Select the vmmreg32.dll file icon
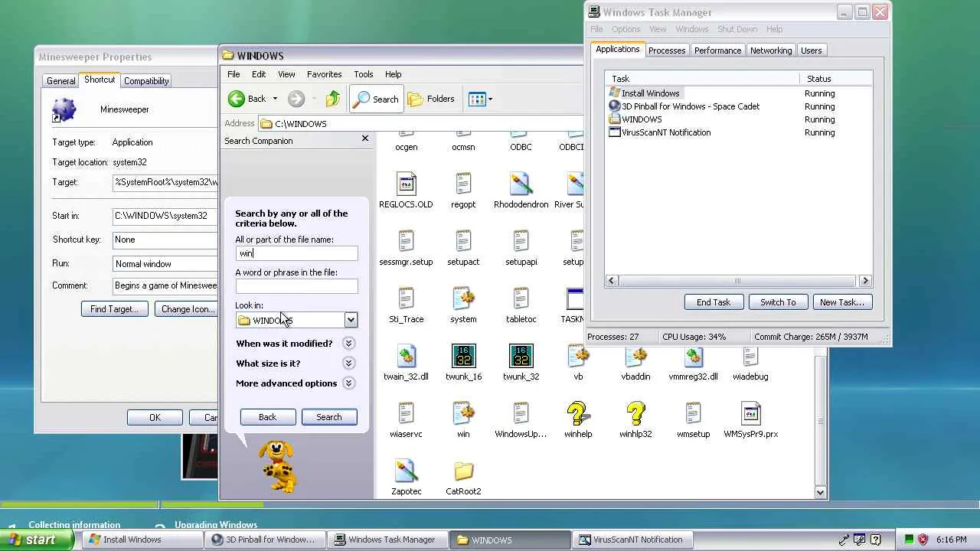This screenshot has height=551, width=980. pos(693,356)
